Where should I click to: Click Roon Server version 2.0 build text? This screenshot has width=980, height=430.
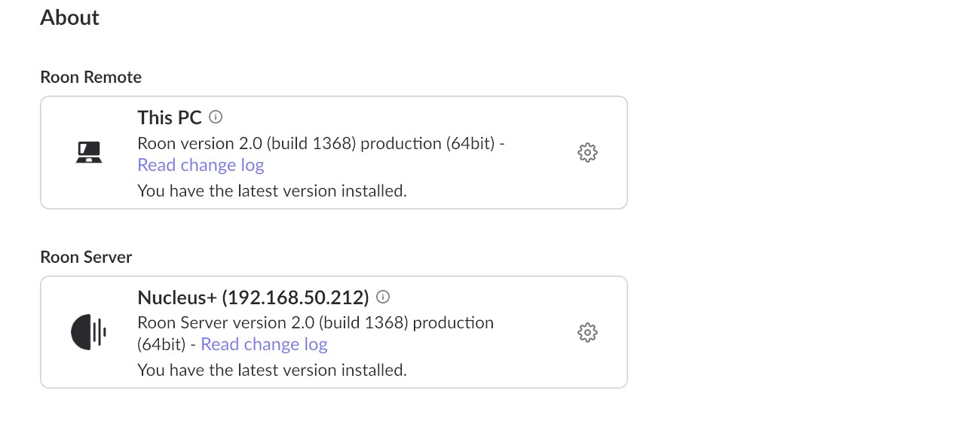[226, 322]
